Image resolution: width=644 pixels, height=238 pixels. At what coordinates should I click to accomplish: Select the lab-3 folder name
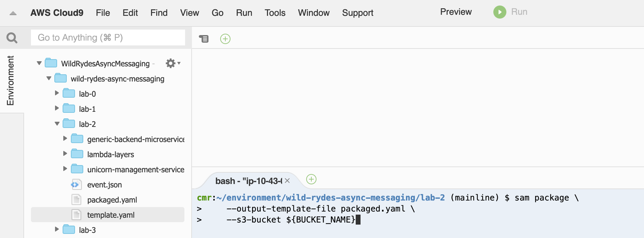tap(87, 230)
